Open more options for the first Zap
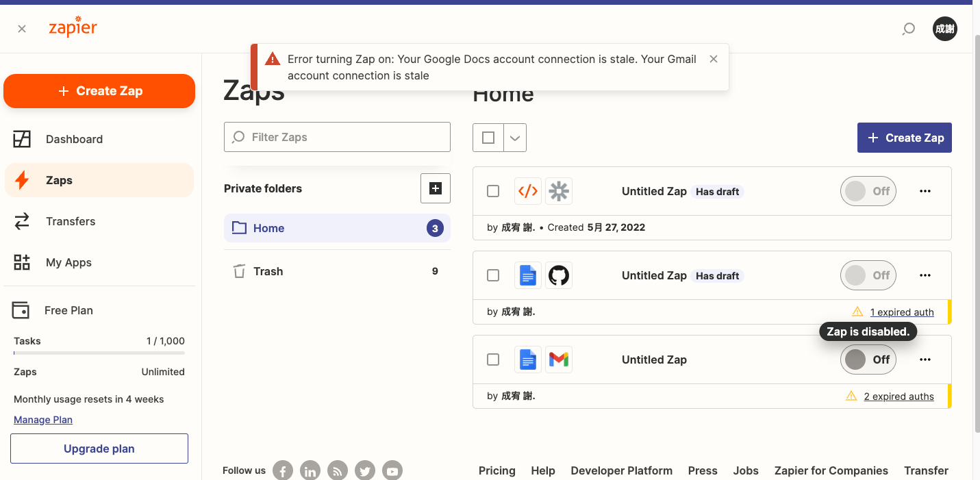The height and width of the screenshot is (480, 980). 925,191
